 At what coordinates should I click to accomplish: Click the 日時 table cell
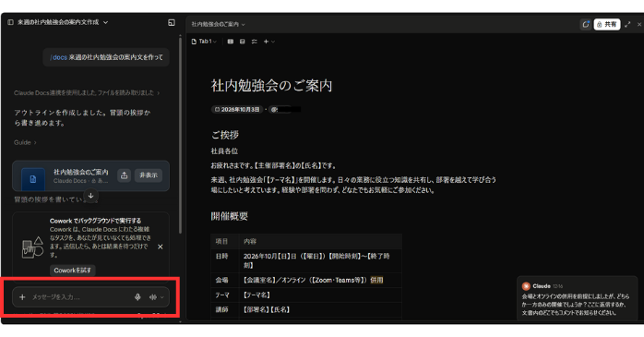click(x=224, y=260)
